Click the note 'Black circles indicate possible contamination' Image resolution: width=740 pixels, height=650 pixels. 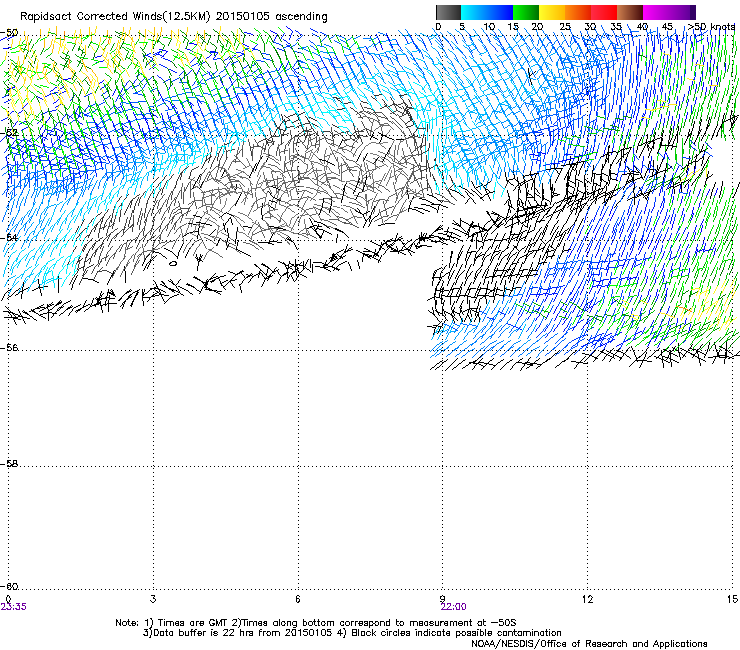tap(456, 633)
